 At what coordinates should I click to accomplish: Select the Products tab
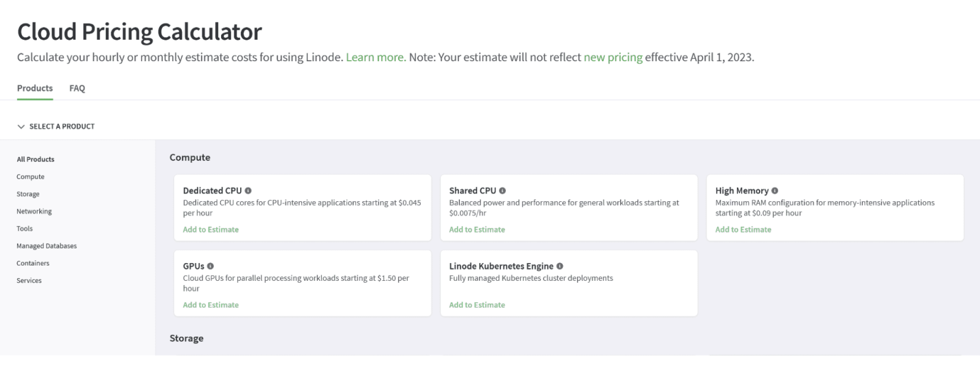(34, 88)
